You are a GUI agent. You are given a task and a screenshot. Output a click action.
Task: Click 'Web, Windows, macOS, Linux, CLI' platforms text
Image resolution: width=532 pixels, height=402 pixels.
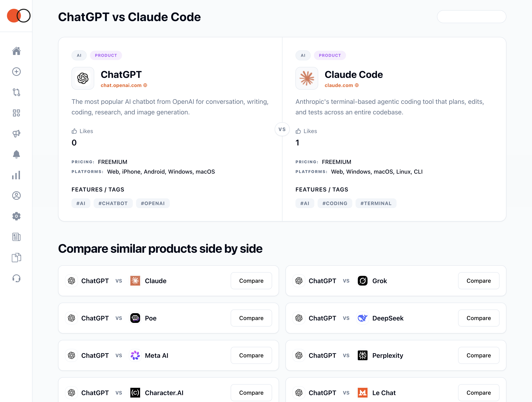pyautogui.click(x=377, y=172)
